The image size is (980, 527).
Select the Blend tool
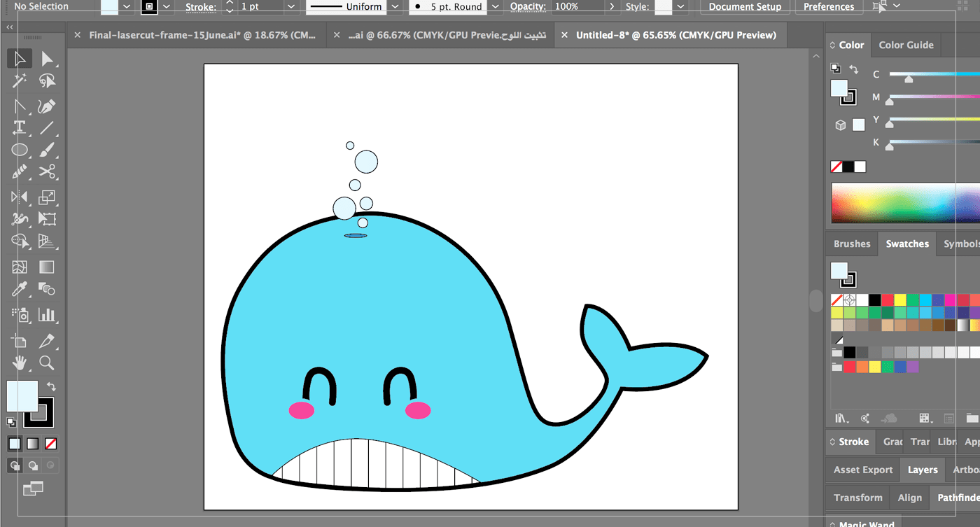(x=47, y=289)
